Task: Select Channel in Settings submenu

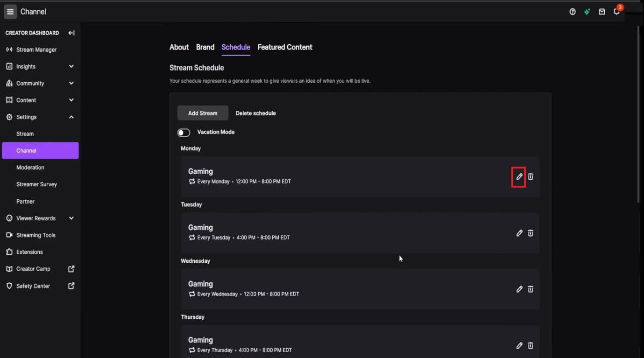Action: pyautogui.click(x=40, y=150)
